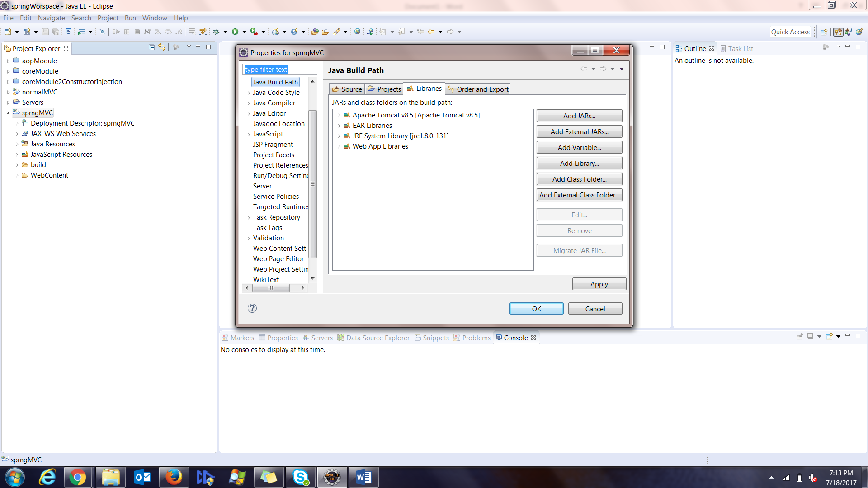Click the Pin Console icon

[x=799, y=337]
